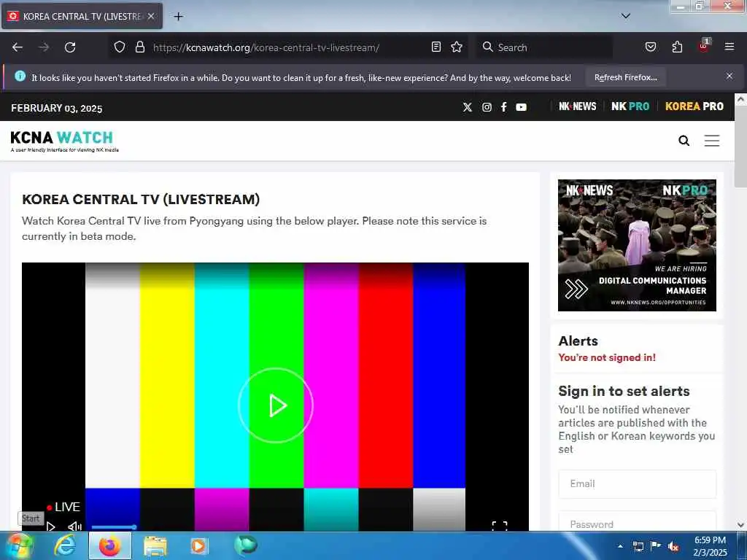The width and height of the screenshot is (747, 560).
Task: Toggle reader view icon in address bar
Action: click(x=436, y=47)
